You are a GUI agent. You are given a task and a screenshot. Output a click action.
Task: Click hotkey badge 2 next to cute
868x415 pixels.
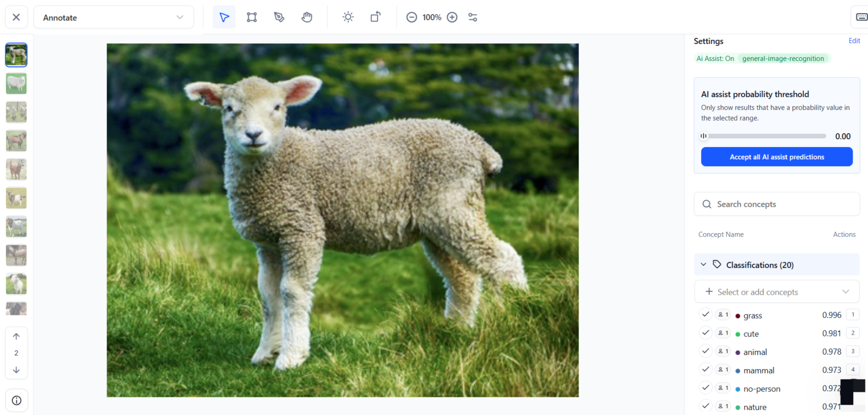[853, 333]
